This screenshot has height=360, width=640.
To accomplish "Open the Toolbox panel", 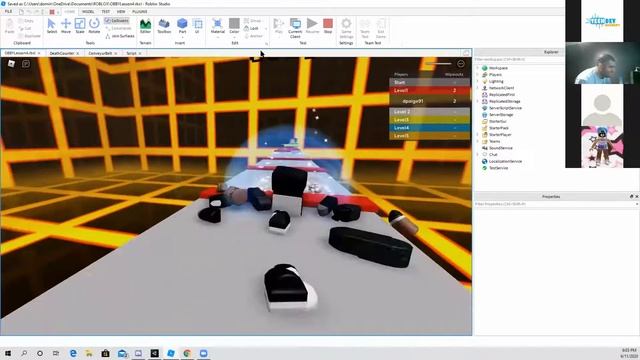I will 164,26.
